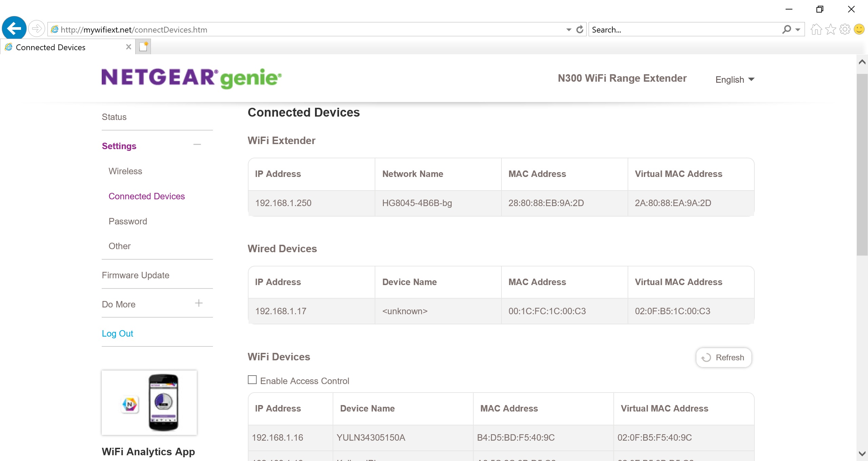Click the browser Home icon

point(816,29)
